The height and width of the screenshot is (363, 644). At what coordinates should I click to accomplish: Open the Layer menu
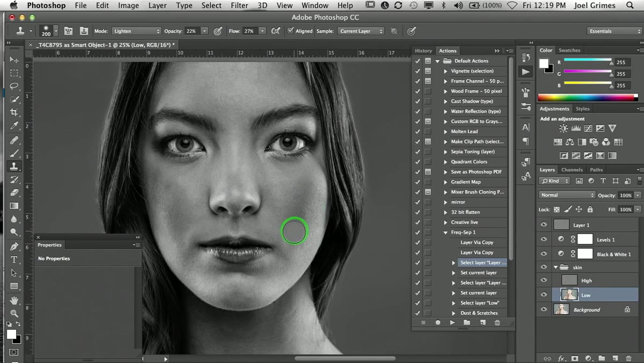pyautogui.click(x=157, y=5)
